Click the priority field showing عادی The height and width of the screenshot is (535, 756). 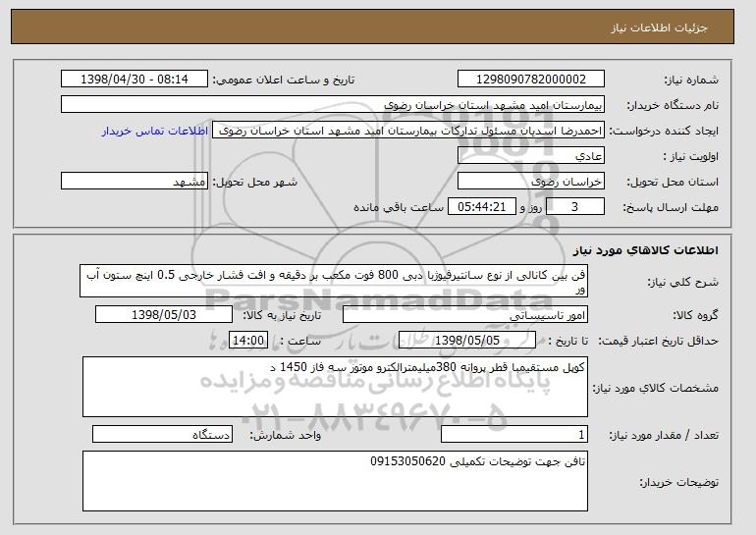point(531,156)
